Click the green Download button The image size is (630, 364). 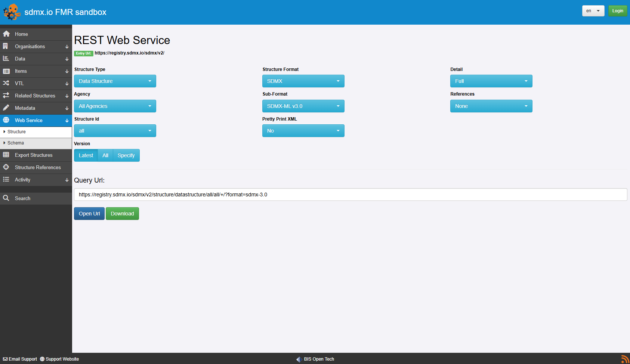[122, 214]
